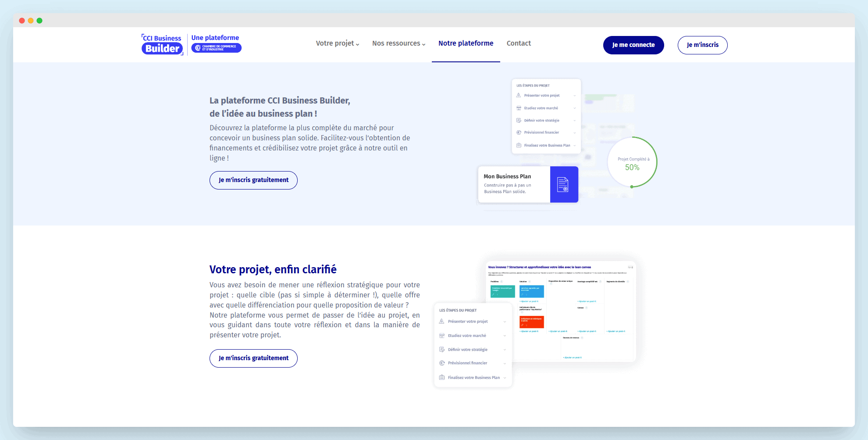Click the Votre projet, enfin clarifié heading
868x440 pixels.
tap(273, 269)
